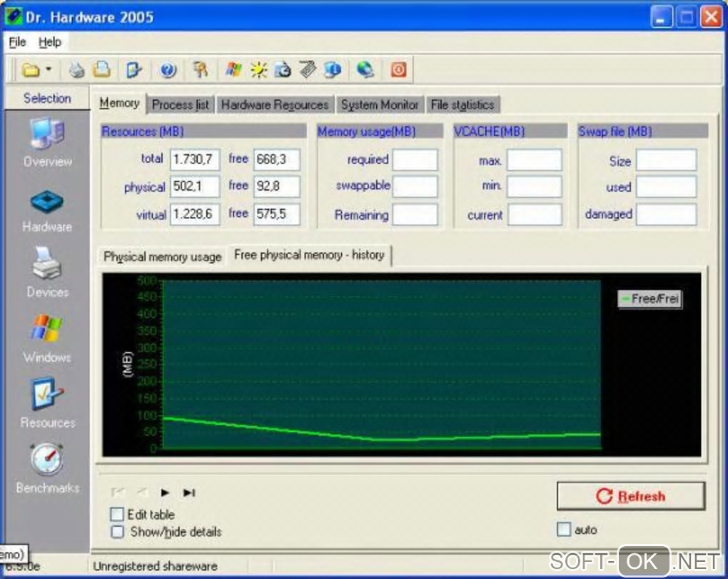Image resolution: width=728 pixels, height=579 pixels.
Task: Click the play next record arrow
Action: click(x=165, y=493)
